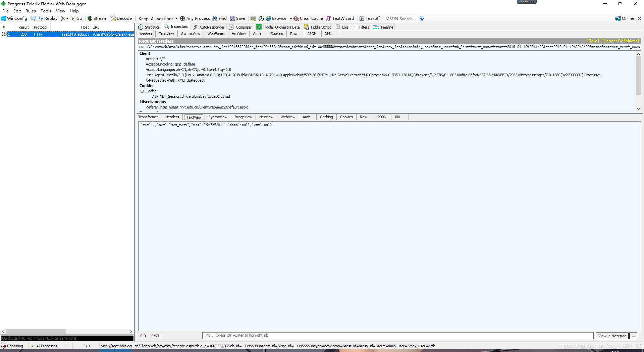Viewport: 644px width, 352px height.
Task: Collapse the Cookie tree node
Action: [x=142, y=91]
